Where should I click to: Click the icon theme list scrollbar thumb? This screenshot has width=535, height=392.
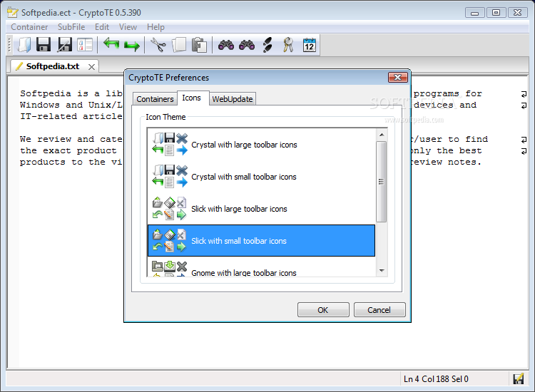pyautogui.click(x=382, y=182)
